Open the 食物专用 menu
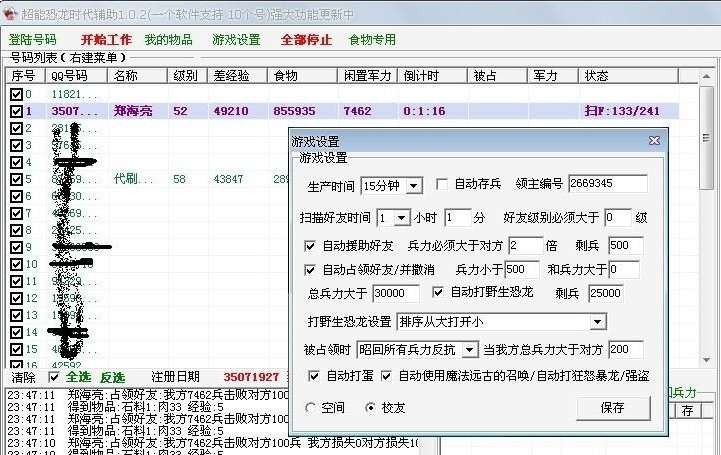 pos(372,40)
